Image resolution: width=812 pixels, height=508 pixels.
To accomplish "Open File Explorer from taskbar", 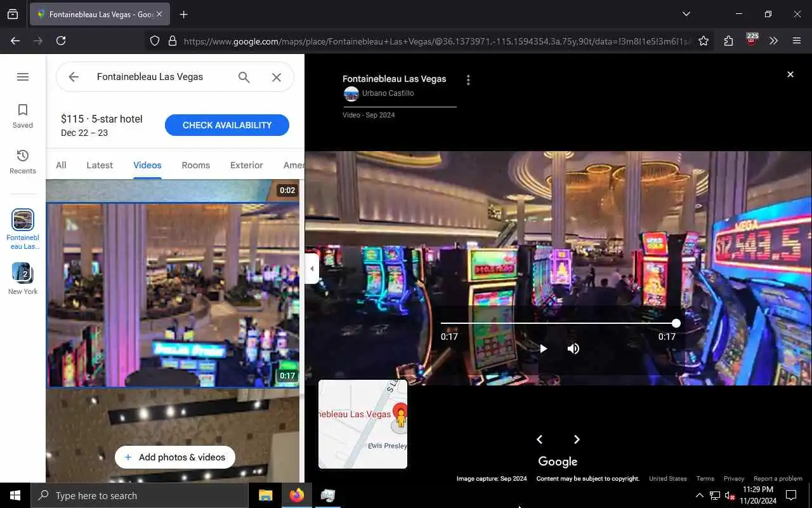I will (265, 495).
